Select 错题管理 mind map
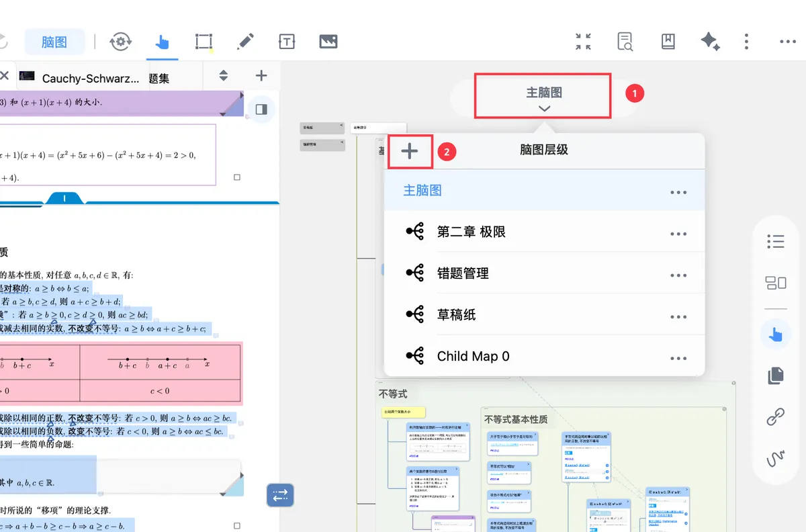806x532 pixels. point(544,273)
